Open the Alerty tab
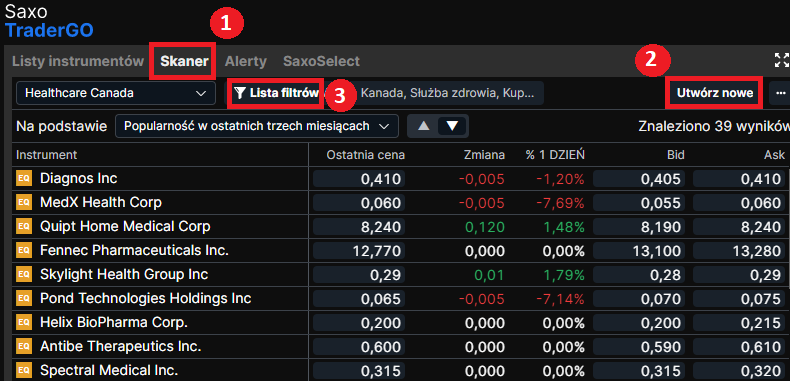Viewport: 790px width, 381px height. 245,61
